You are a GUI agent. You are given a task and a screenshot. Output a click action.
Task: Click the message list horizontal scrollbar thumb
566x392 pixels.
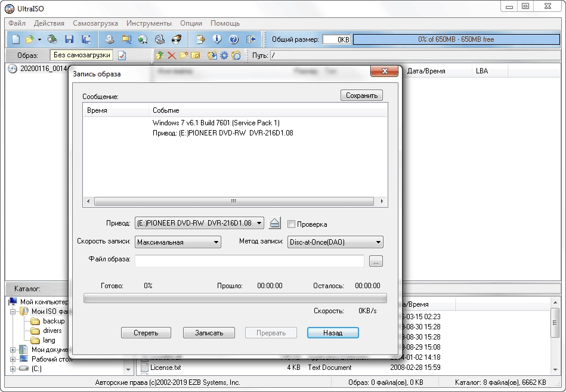pos(234,201)
